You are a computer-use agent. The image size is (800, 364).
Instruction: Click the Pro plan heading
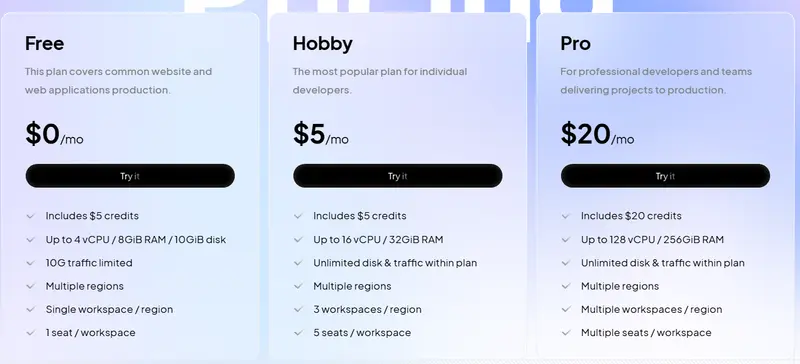(x=576, y=43)
